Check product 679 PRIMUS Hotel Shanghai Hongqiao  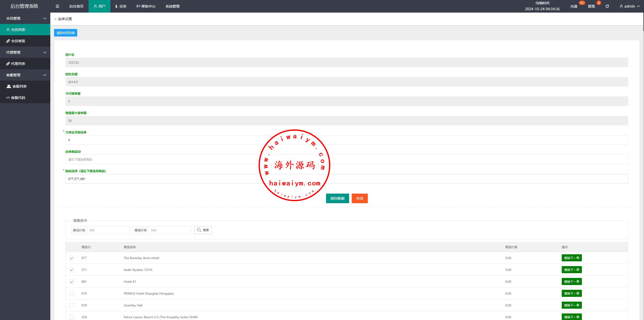(x=72, y=294)
